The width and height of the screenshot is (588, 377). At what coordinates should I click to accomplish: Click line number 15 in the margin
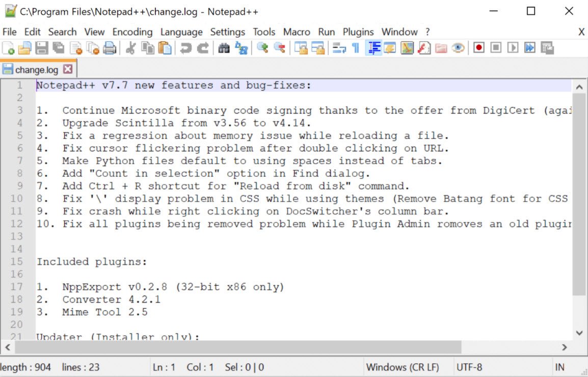(x=16, y=261)
